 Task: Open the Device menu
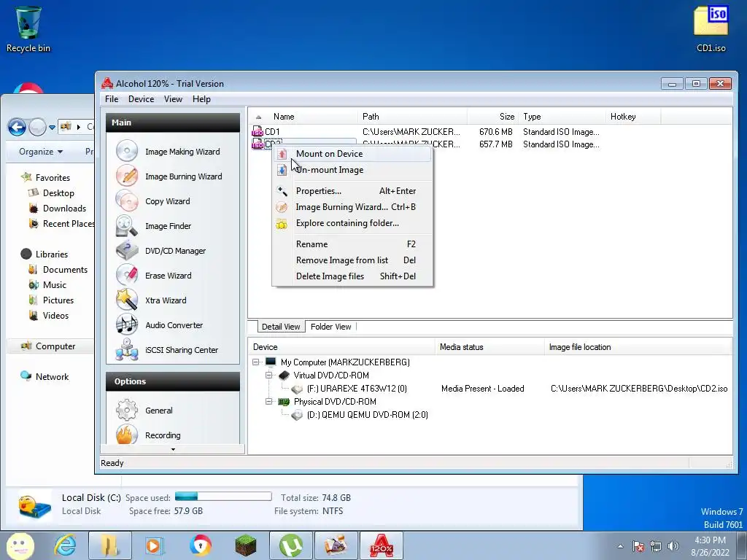pyautogui.click(x=141, y=99)
